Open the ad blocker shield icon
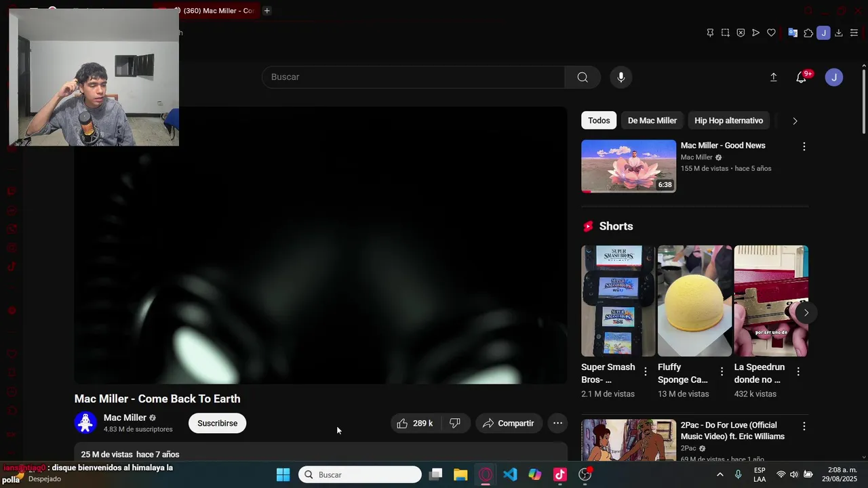This screenshot has width=868, height=488. (x=741, y=33)
